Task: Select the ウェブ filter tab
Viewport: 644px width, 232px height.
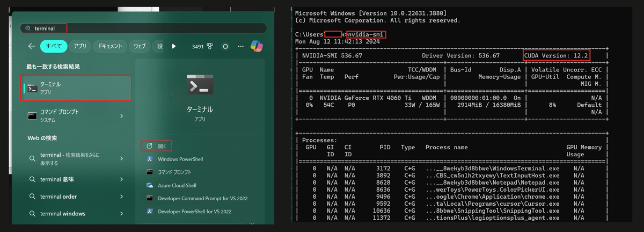Action: 140,46
